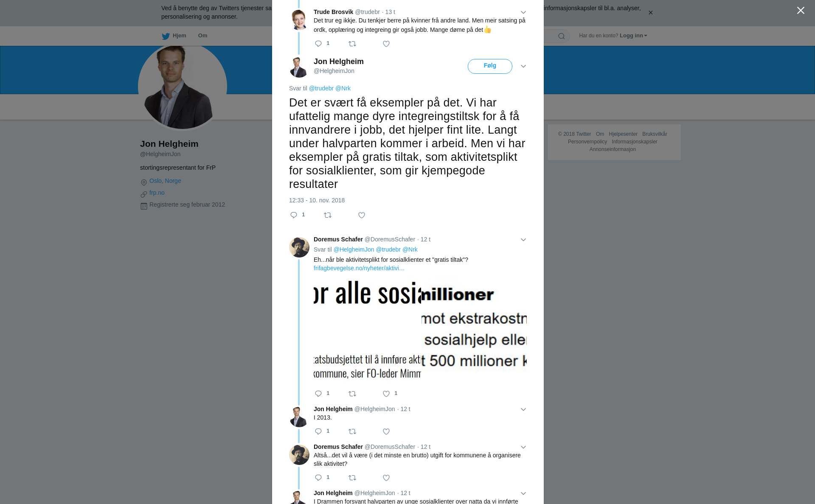Image resolution: width=815 pixels, height=504 pixels.
Task: Like Trude Brosvik's tweet with heart icon
Action: coord(386,44)
